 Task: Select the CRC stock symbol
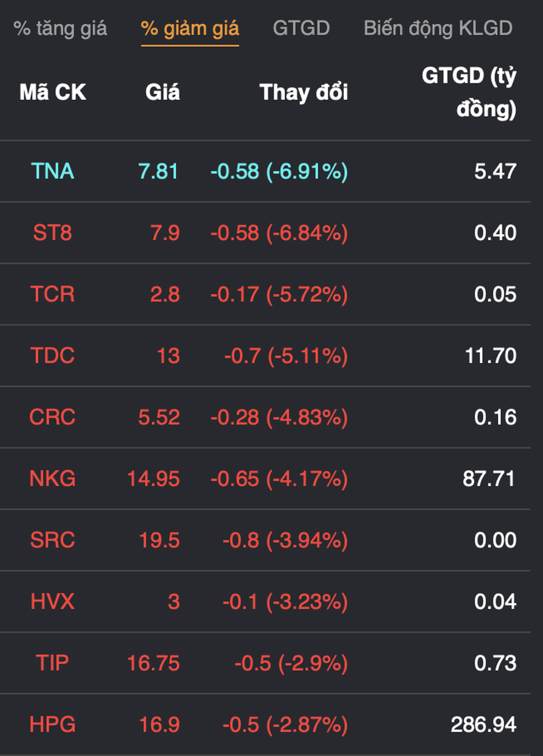point(52,417)
